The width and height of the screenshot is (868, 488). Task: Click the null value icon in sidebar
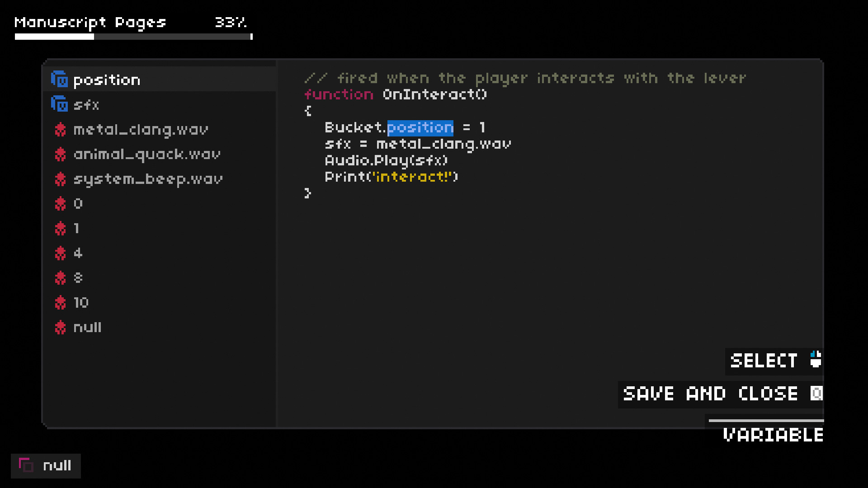click(x=60, y=327)
